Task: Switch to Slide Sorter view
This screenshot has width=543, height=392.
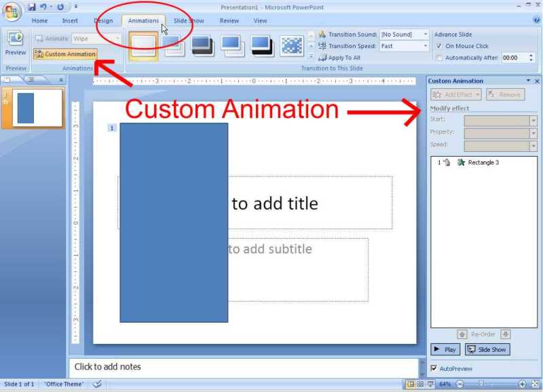Action: pos(420,384)
